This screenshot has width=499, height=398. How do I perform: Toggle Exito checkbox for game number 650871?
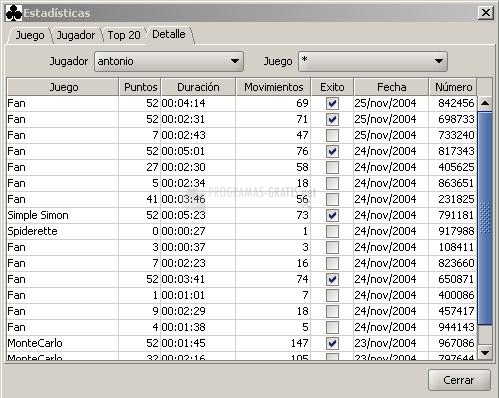[332, 279]
